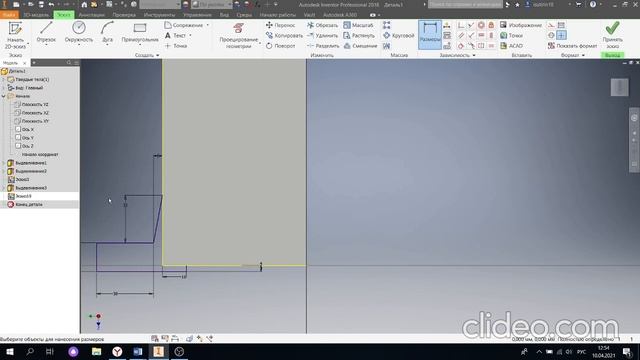Image resolution: width=640 pixels, height=360 pixels.
Task: Choose the Текст tool
Action: (x=176, y=36)
